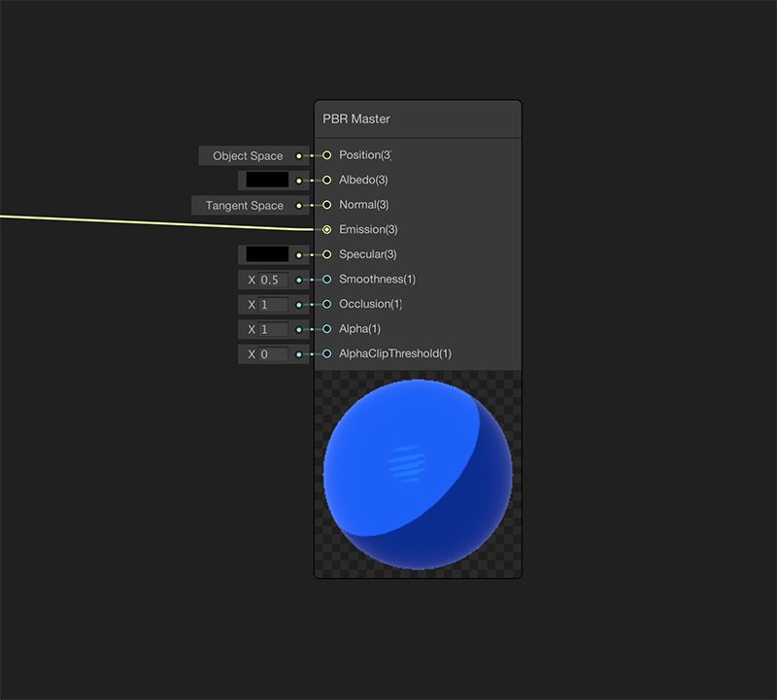Click the Occlusion X value field
Screen dimensions: 777x700
[273, 305]
